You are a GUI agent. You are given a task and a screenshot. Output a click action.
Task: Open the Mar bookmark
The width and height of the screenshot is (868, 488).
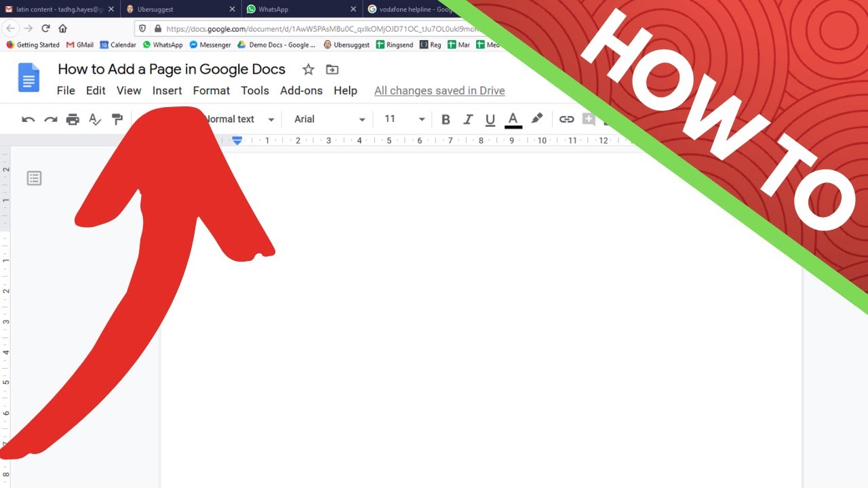[x=459, y=45]
